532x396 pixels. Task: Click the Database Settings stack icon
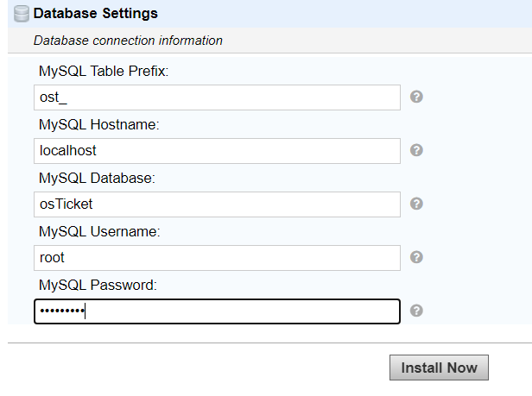tap(22, 14)
